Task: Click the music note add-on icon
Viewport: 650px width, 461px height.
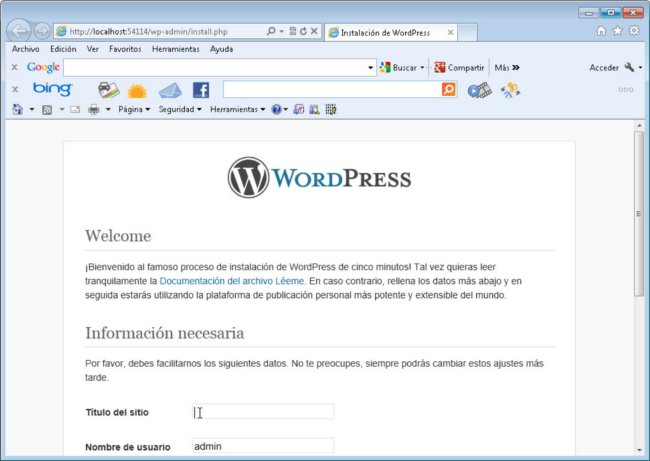Action: click(x=298, y=109)
